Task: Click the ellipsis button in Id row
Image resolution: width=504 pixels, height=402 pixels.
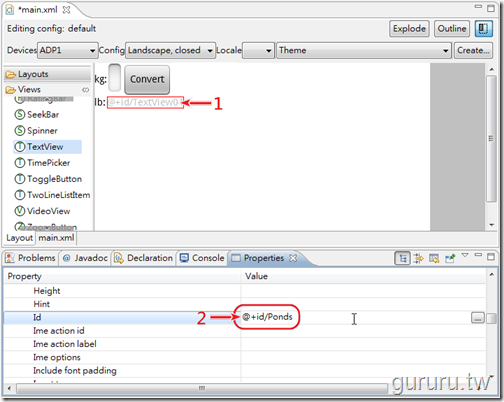Action: click(478, 318)
